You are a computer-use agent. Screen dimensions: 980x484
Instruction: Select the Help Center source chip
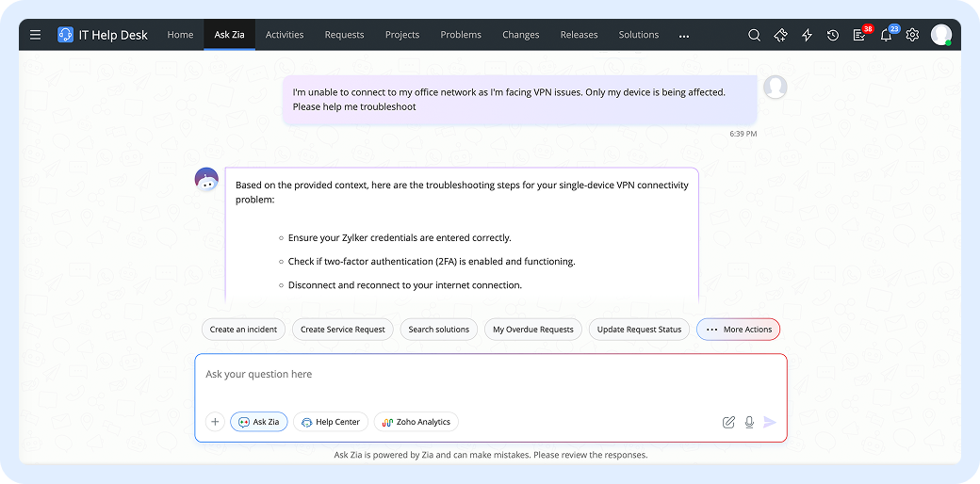click(x=331, y=422)
